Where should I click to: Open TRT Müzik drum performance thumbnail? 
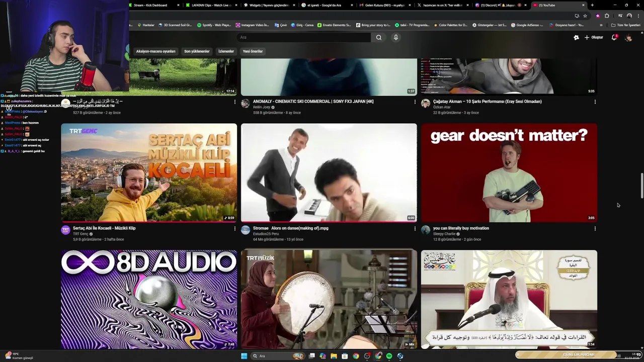[x=329, y=299]
